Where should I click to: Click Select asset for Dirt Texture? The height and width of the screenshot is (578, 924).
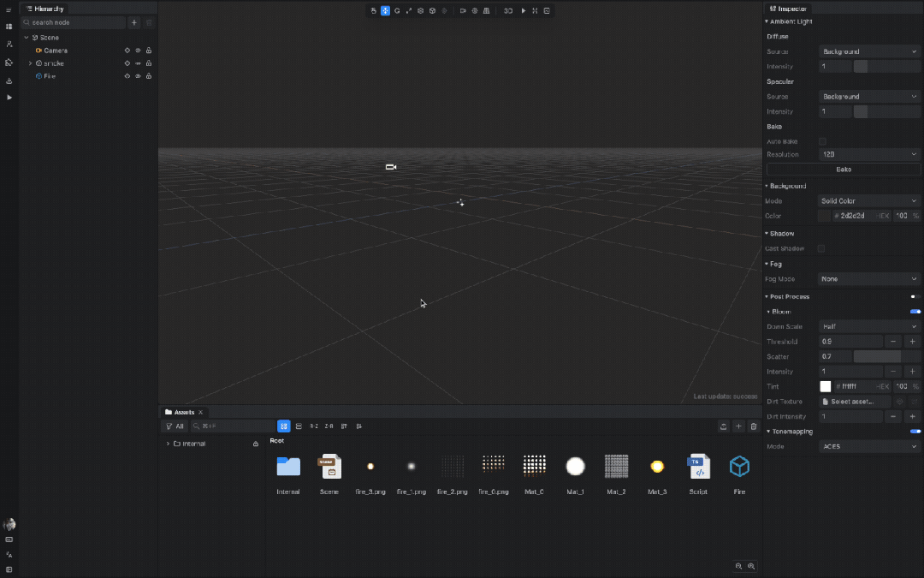(x=855, y=401)
